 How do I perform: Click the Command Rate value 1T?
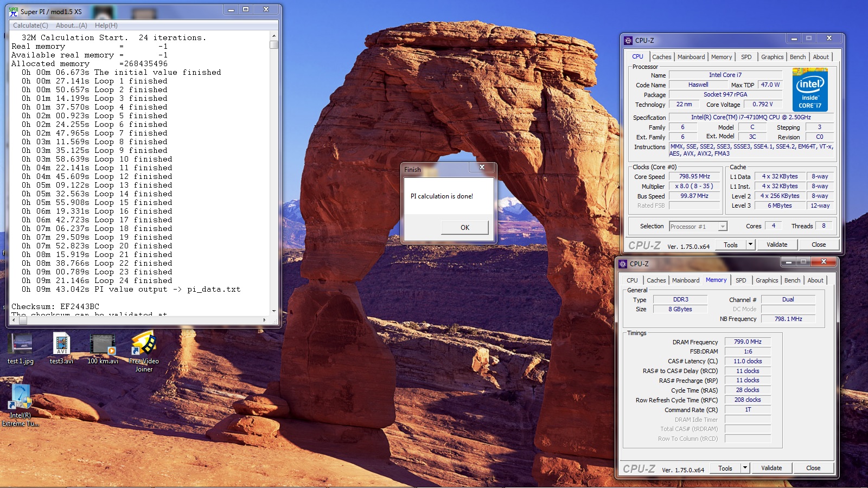click(x=748, y=409)
